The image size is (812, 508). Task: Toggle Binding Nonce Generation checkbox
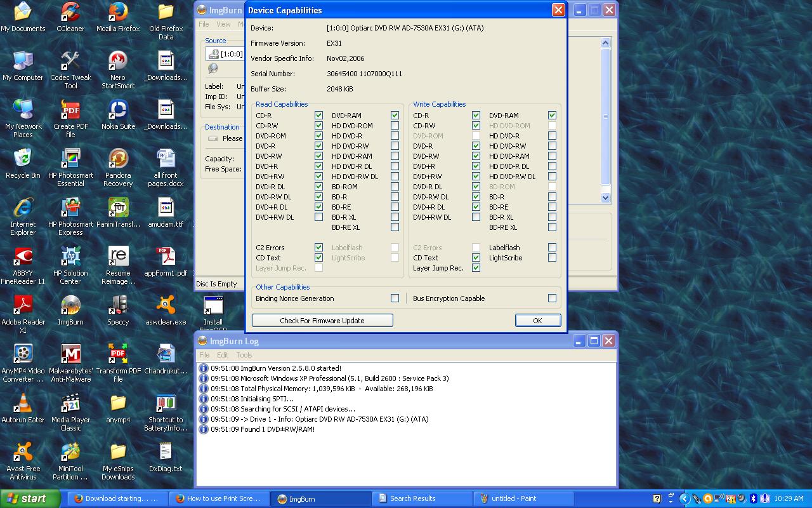pos(395,298)
